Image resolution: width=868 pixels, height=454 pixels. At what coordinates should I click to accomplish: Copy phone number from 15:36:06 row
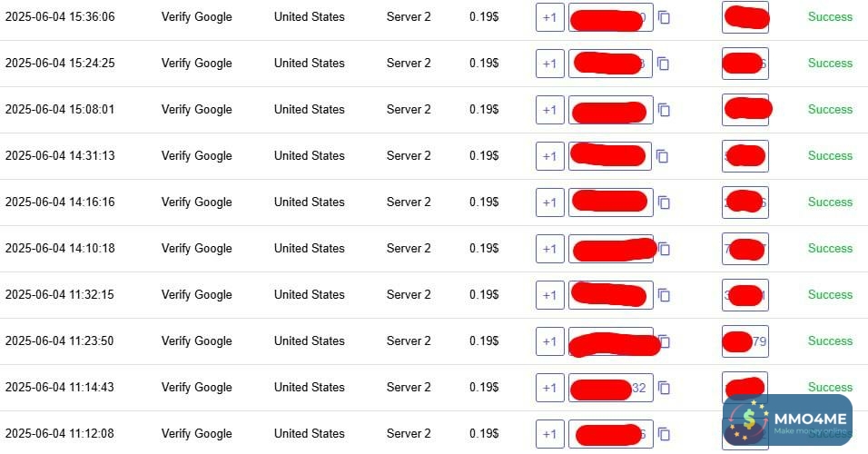click(x=664, y=17)
